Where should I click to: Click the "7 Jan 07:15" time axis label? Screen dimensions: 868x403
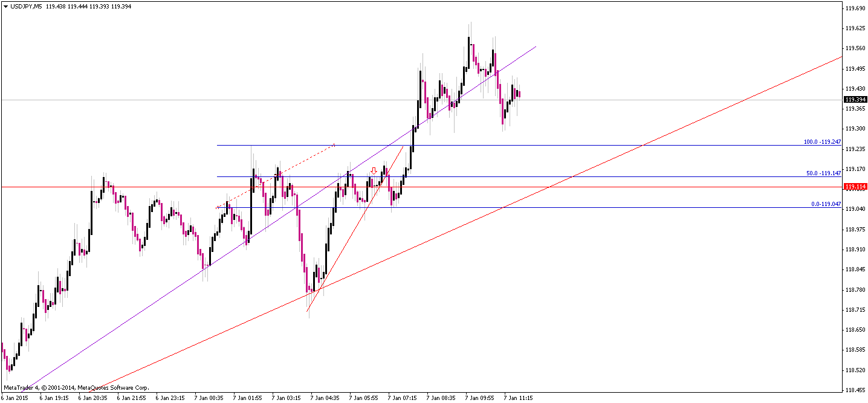tap(403, 398)
